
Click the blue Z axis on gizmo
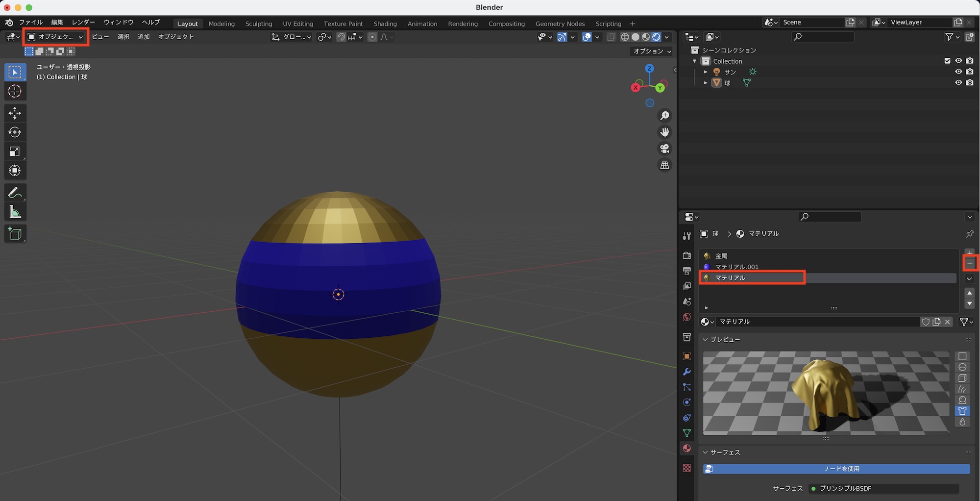(x=649, y=69)
